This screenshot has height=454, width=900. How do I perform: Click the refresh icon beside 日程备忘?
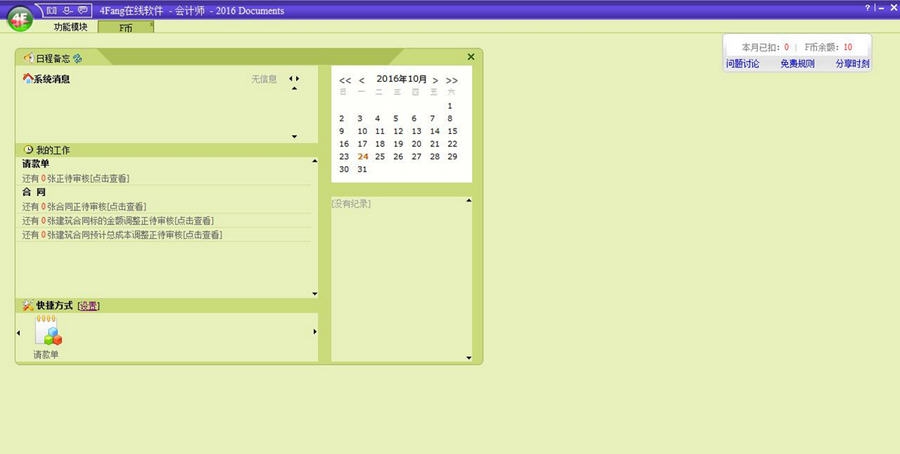click(77, 58)
